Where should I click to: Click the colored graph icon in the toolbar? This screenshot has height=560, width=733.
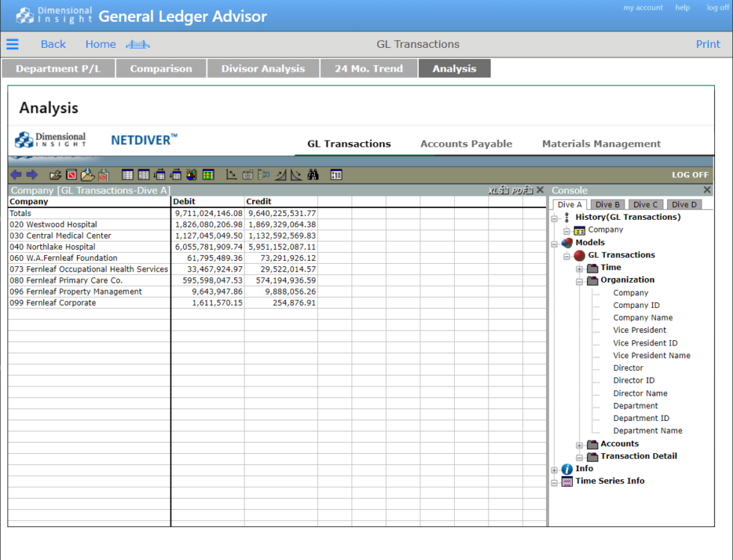point(191,174)
